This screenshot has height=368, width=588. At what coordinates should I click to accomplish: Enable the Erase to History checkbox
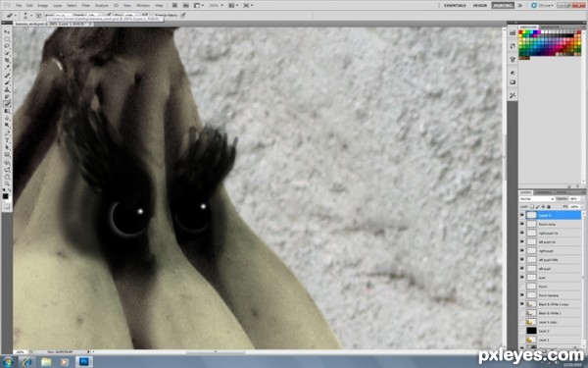152,16
